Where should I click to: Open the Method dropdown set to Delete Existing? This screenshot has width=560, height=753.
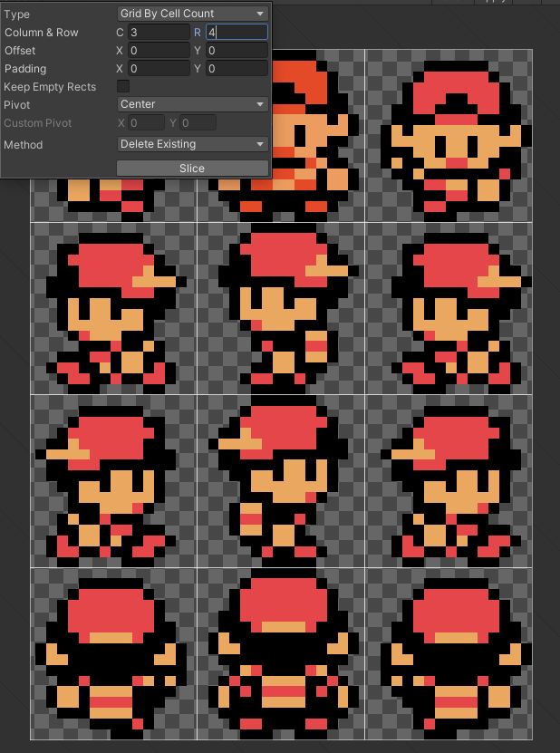point(192,144)
